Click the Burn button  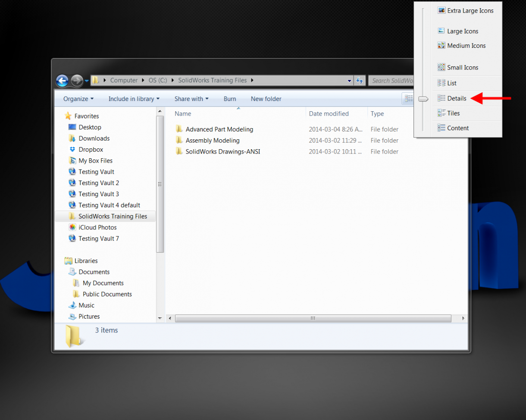[x=230, y=99]
